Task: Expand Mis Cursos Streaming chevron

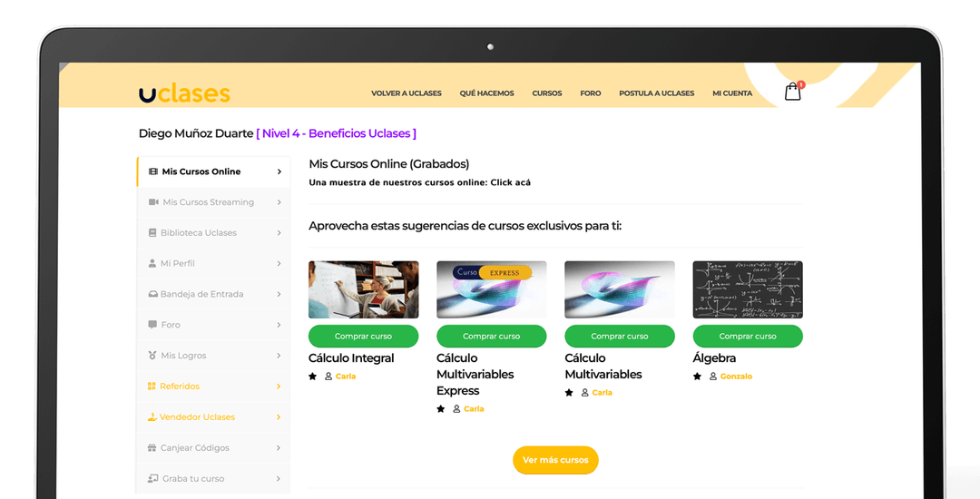Action: (x=279, y=202)
